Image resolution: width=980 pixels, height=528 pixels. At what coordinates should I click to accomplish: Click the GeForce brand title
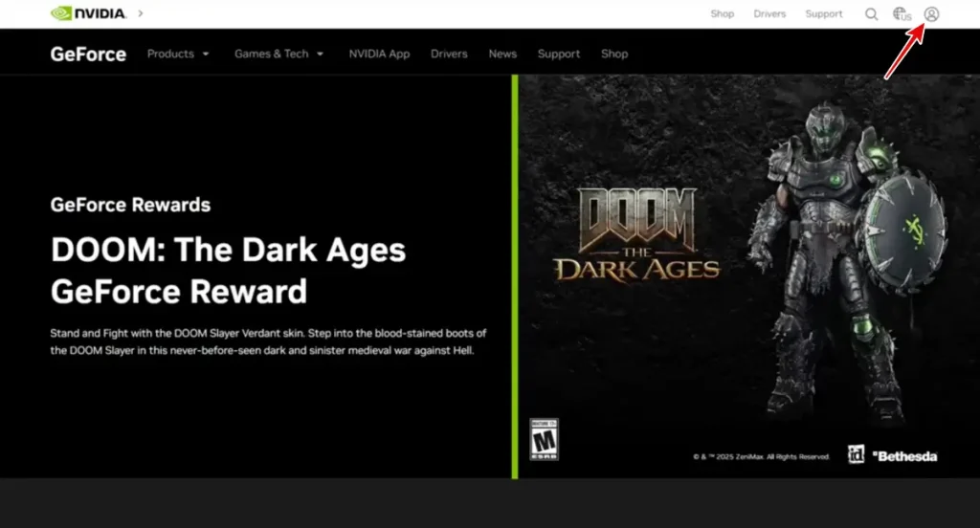(x=88, y=55)
